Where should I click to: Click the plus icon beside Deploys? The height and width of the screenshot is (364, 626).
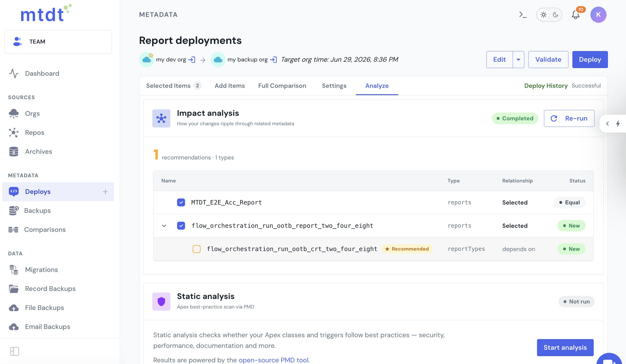(x=105, y=191)
